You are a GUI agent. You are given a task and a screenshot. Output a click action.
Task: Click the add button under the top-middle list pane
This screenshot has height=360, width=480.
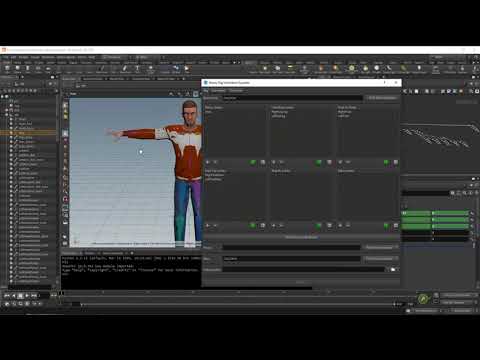pos(274,162)
